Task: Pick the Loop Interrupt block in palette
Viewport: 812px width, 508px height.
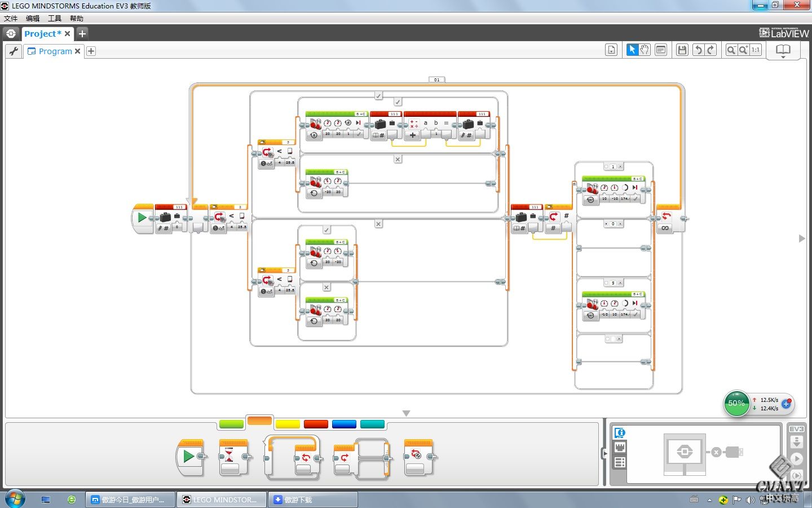Action: [x=420, y=457]
